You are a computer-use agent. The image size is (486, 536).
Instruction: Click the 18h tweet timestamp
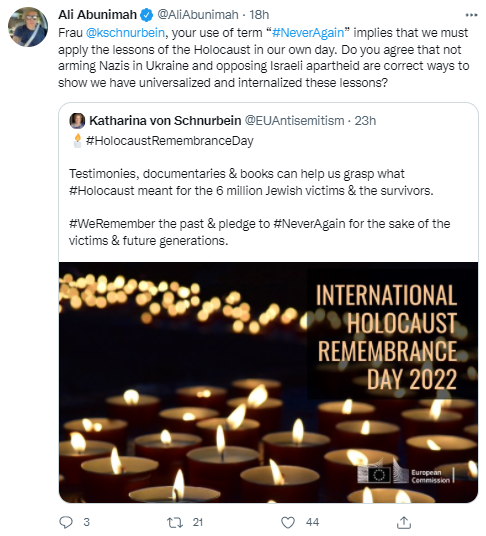click(259, 15)
